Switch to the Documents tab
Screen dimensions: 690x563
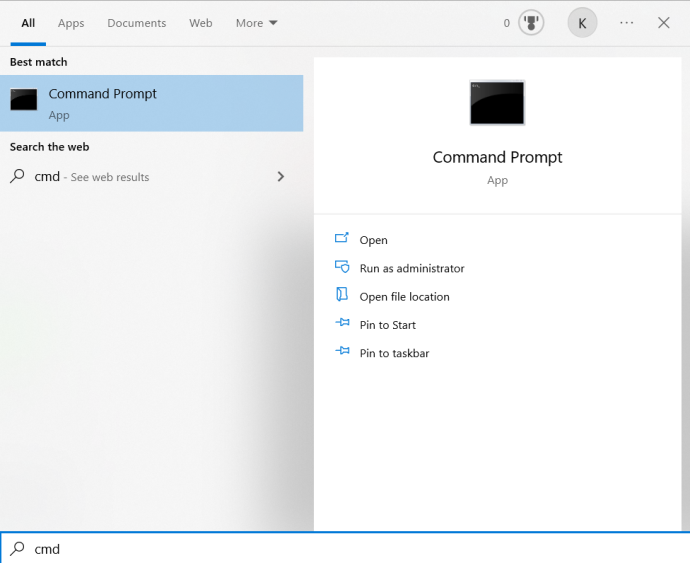click(137, 23)
